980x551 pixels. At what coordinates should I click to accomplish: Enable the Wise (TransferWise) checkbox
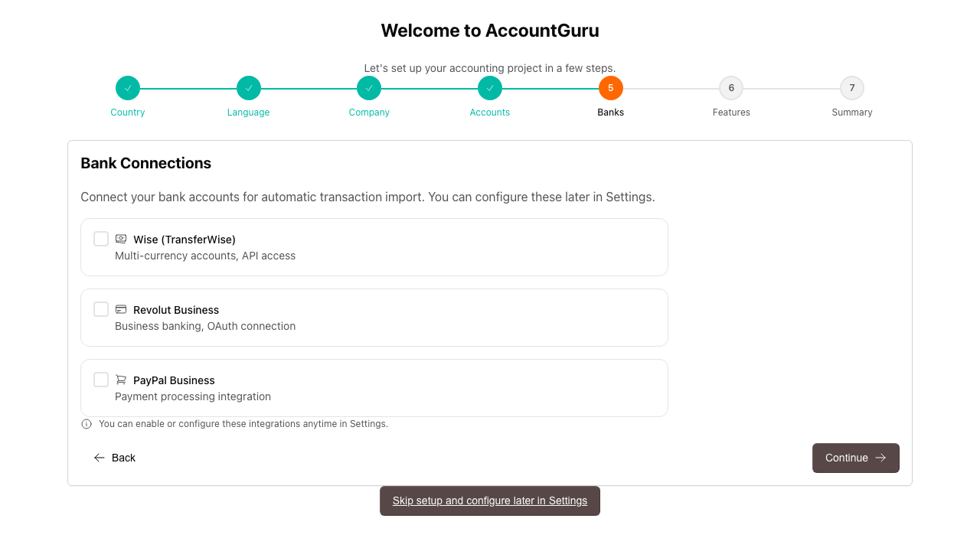(101, 239)
